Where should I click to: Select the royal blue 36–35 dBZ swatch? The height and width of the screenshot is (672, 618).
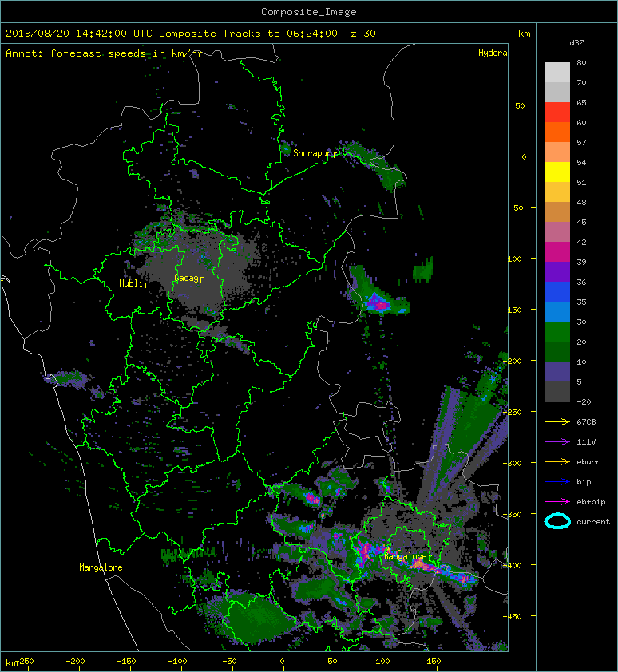pyautogui.click(x=557, y=292)
